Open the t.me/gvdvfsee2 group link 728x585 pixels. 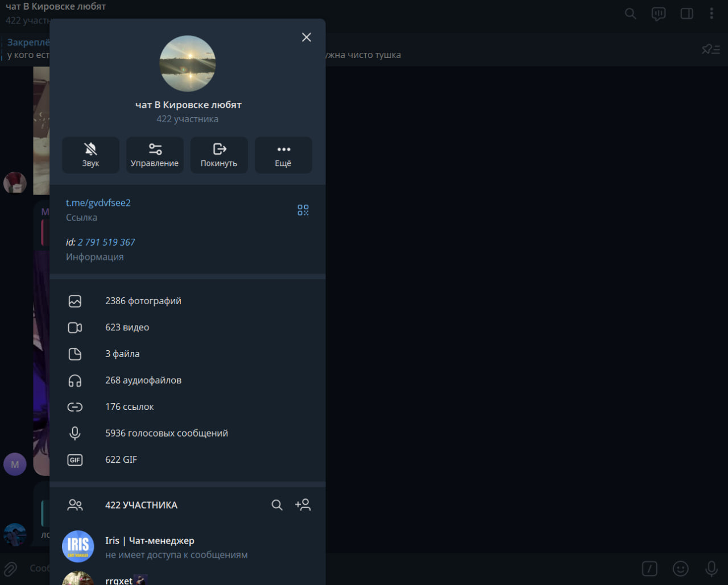click(98, 203)
